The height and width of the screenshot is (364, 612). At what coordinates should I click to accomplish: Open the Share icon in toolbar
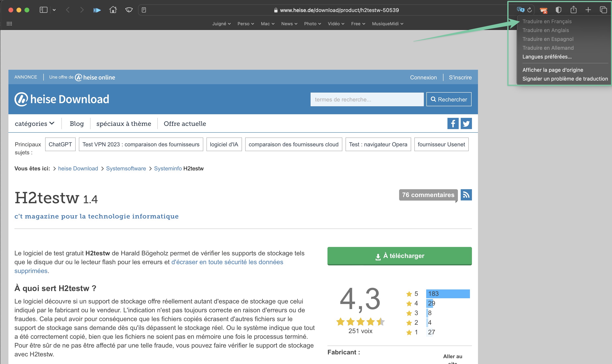point(573,10)
